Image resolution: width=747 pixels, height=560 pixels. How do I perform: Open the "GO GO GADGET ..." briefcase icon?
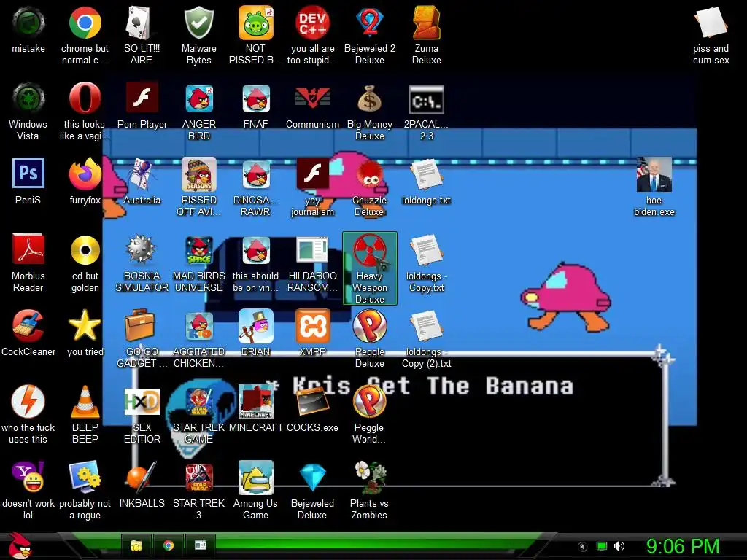(141, 324)
